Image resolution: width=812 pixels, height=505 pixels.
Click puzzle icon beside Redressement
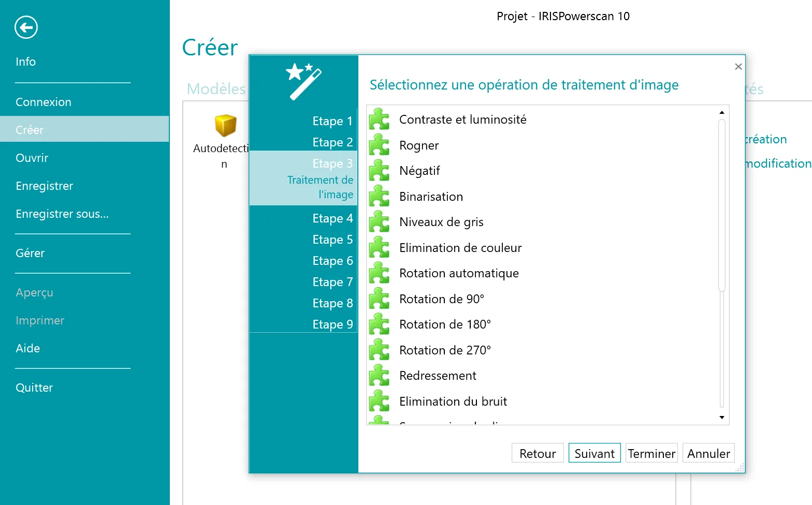[x=379, y=376]
